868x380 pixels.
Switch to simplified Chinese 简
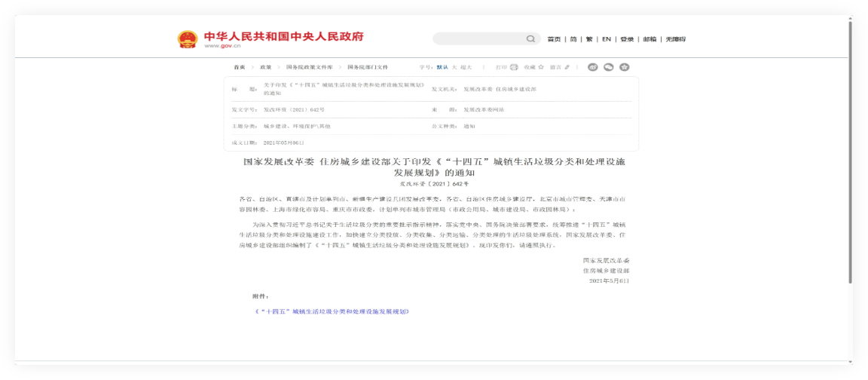[573, 39]
